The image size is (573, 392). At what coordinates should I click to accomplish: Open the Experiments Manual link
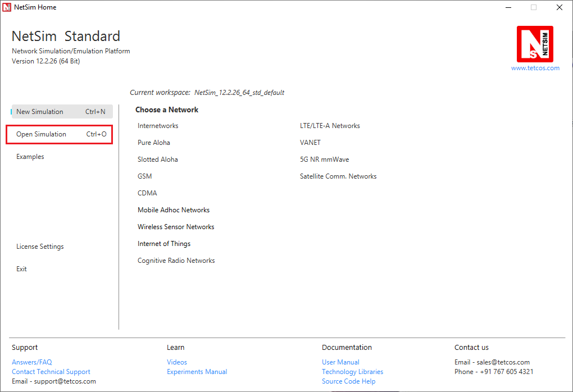[197, 372]
